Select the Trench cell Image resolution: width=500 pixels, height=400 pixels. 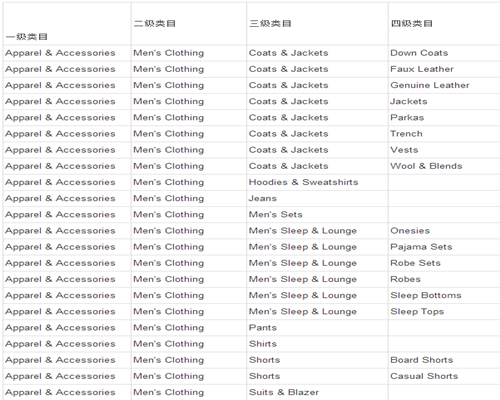pyautogui.click(x=444, y=134)
